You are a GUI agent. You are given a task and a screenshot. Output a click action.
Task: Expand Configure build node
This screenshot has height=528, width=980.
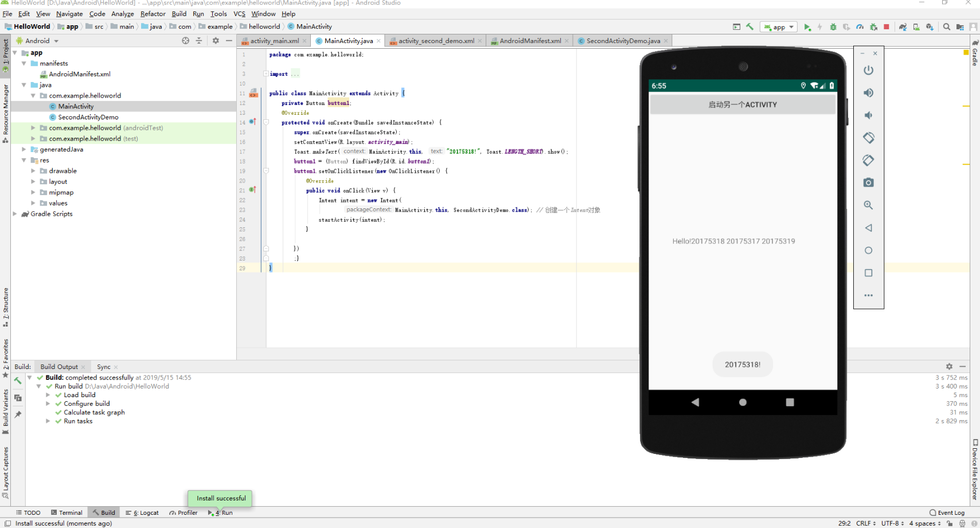pos(48,404)
